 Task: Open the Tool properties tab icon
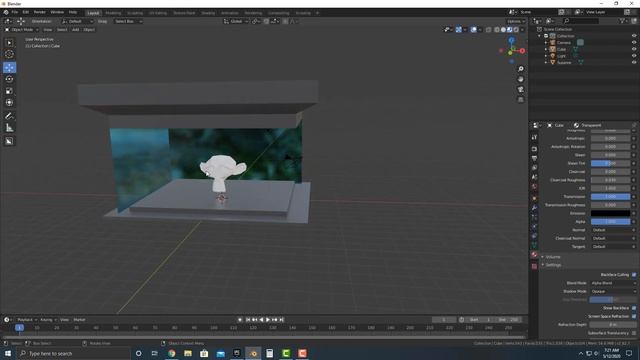pyautogui.click(x=534, y=138)
